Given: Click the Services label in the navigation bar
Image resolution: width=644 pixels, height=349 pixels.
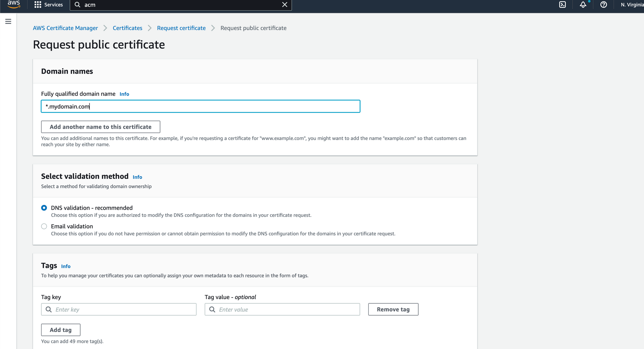Looking at the screenshot, I should coord(53,5).
